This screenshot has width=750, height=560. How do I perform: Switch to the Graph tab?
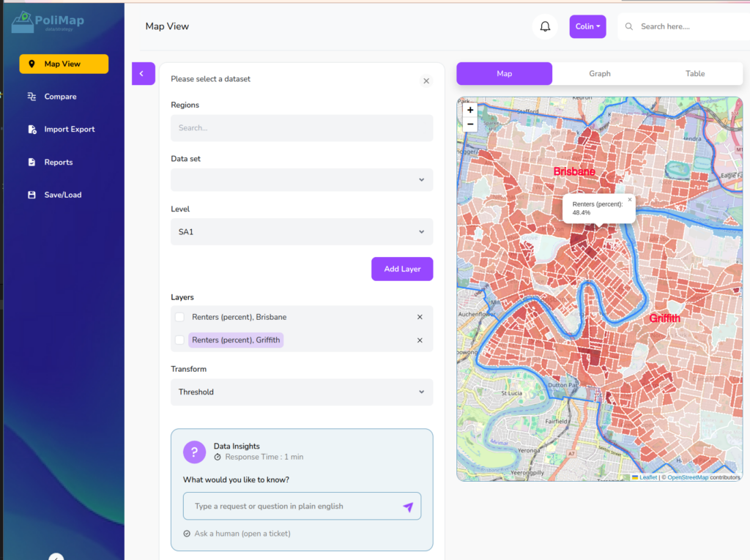click(599, 74)
